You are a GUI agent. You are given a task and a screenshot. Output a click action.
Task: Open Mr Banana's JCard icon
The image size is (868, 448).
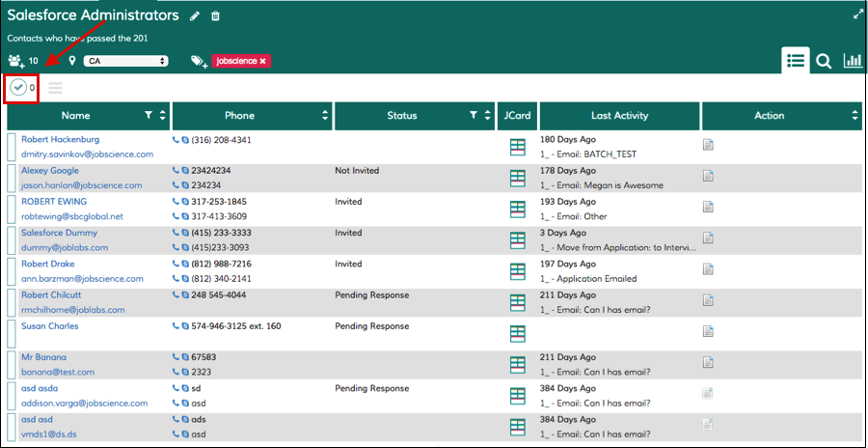518,364
